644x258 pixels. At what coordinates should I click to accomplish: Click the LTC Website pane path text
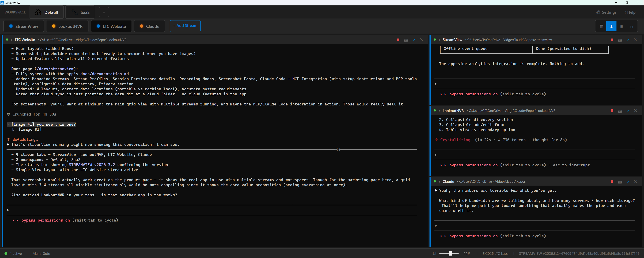tap(83, 40)
